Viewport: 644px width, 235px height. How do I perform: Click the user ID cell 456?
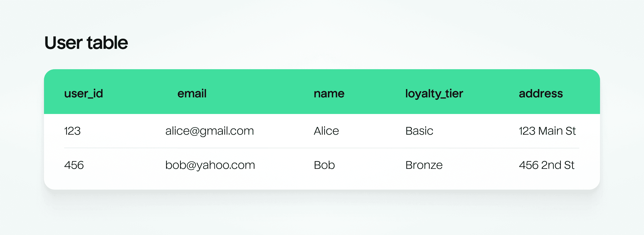[74, 165]
